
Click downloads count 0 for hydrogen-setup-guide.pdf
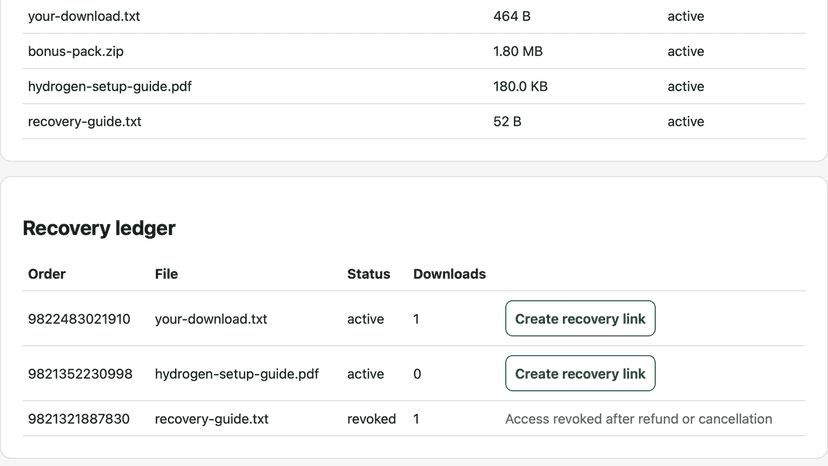point(417,374)
